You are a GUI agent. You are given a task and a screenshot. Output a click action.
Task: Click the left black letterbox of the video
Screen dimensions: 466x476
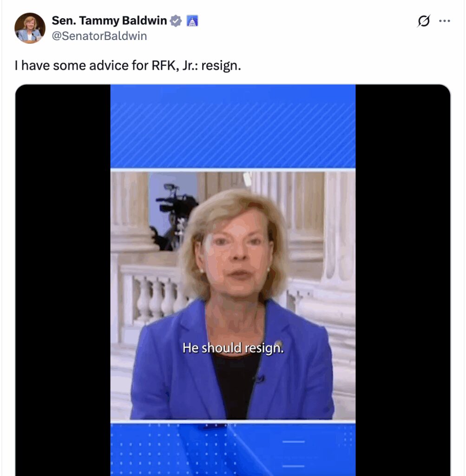pos(63,280)
